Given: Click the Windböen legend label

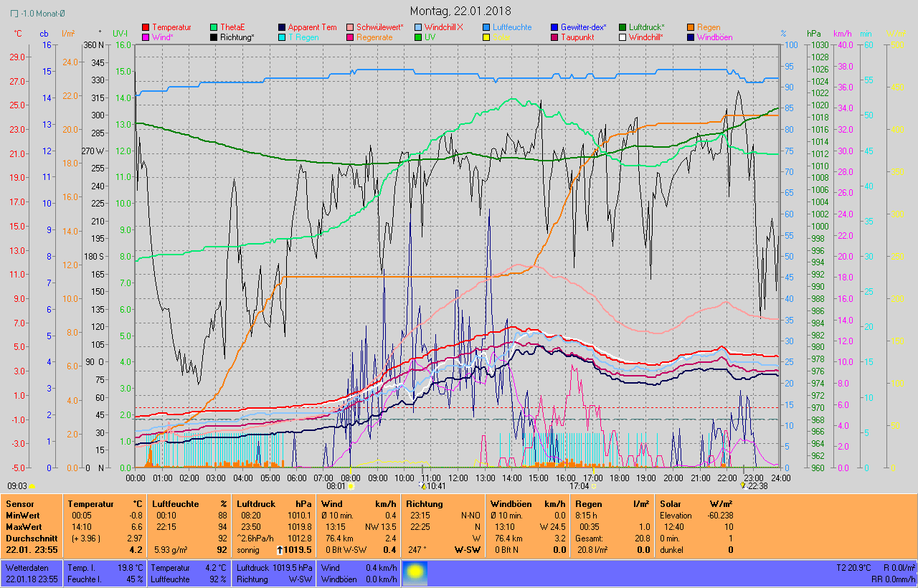Looking at the screenshot, I should coord(714,37).
